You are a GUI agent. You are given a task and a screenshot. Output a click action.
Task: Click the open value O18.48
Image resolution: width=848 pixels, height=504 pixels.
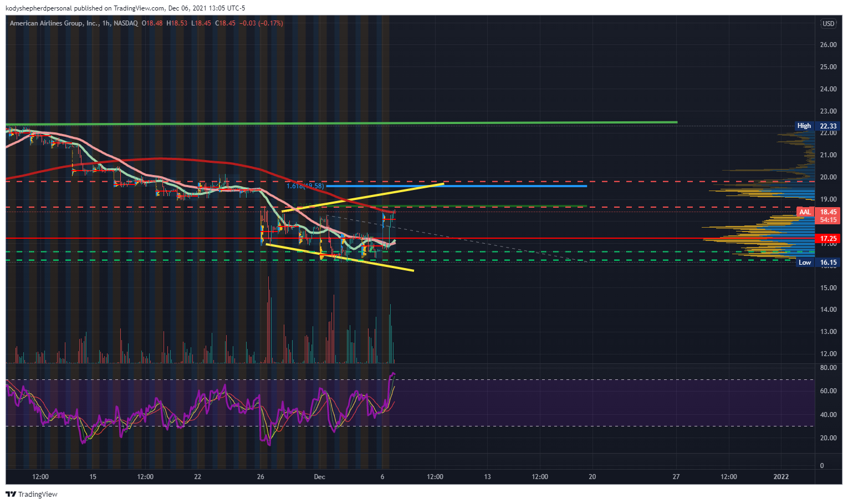(x=152, y=23)
